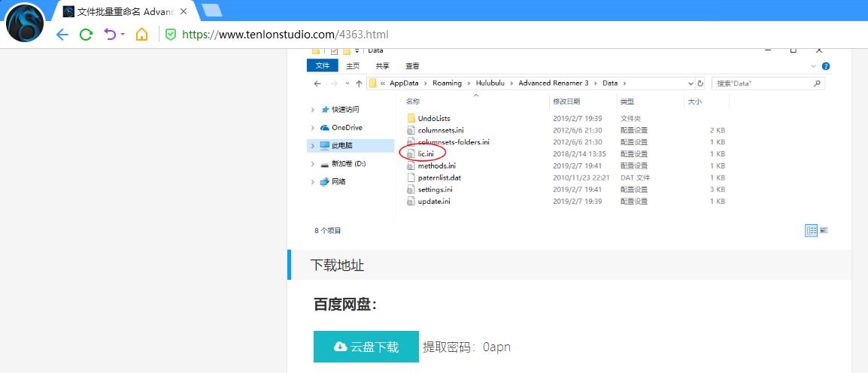Viewport: 868px width, 373px height.
Task: Open the 查看 ribbon tab
Action: [x=412, y=66]
